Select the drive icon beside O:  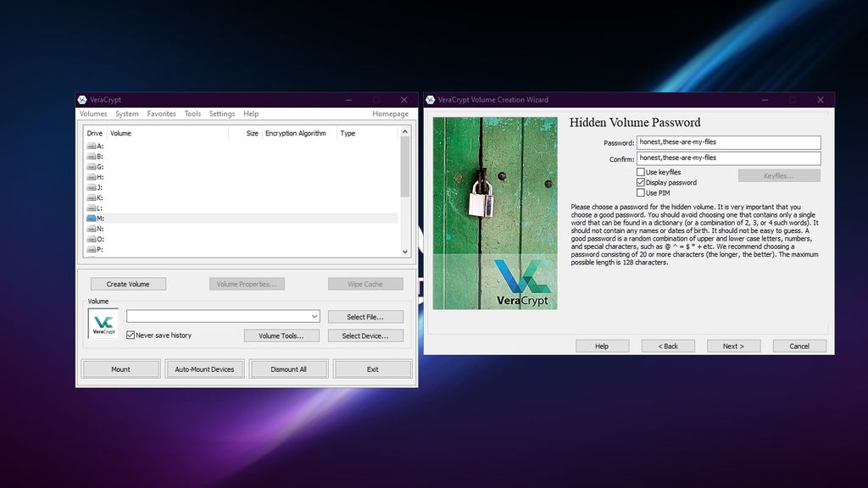tap(91, 239)
